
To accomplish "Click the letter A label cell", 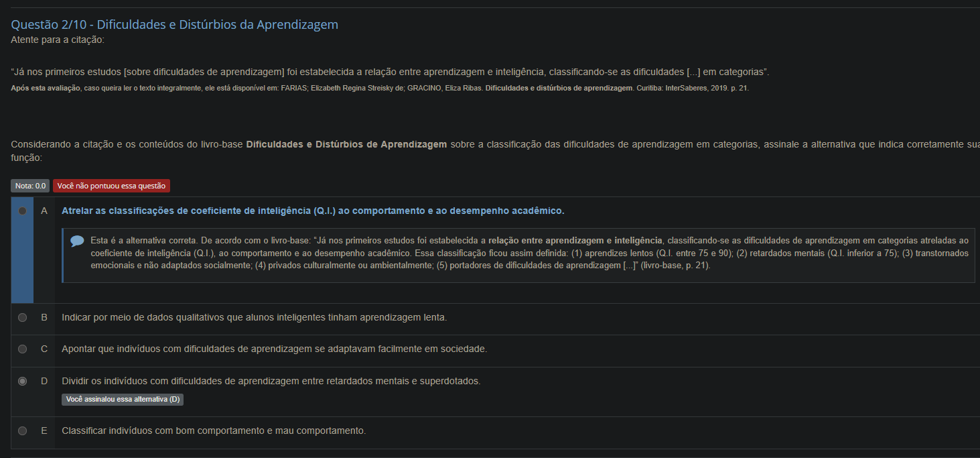I will [x=44, y=211].
